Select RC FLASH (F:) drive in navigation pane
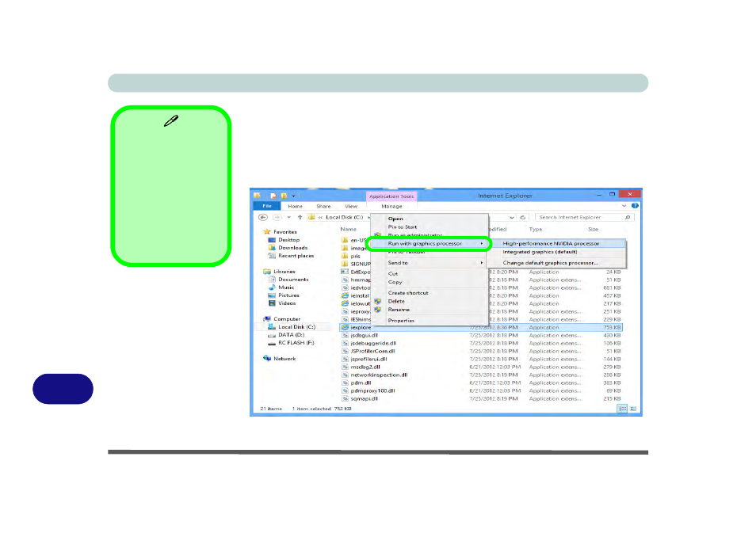Viewport: 756px width, 533px height. point(296,343)
